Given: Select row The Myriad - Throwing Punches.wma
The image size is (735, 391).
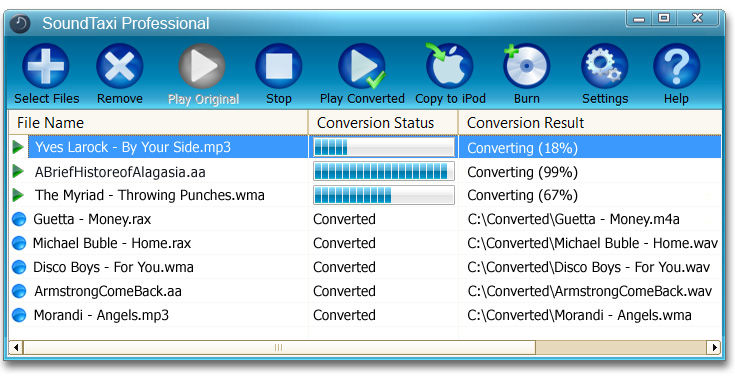Looking at the screenshot, I should click(365, 195).
